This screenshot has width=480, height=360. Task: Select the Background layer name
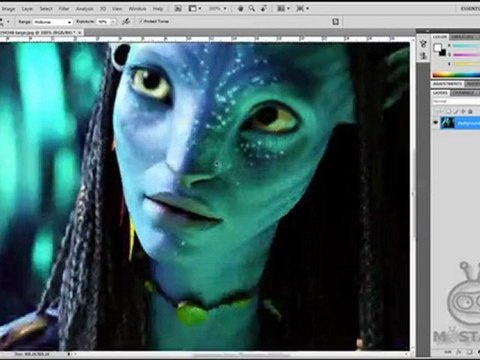[x=469, y=123]
